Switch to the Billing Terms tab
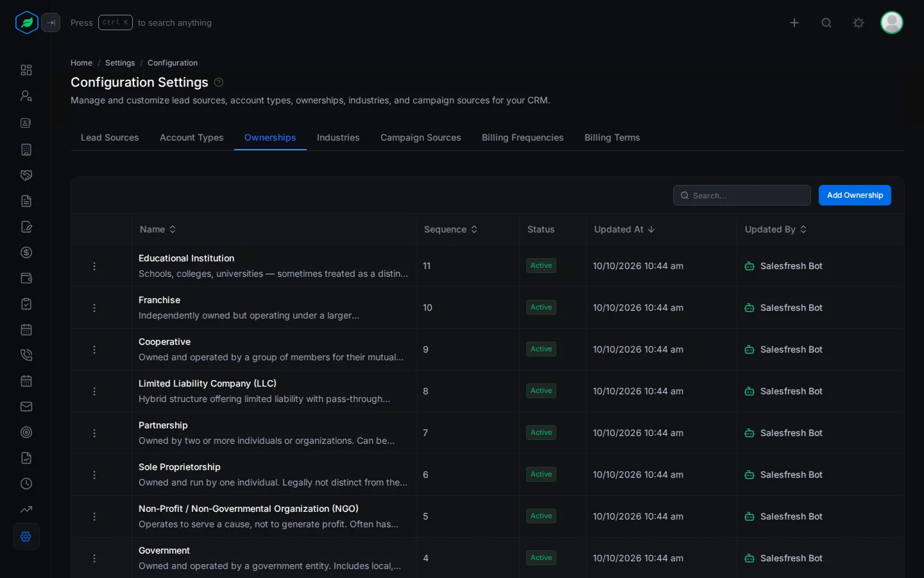This screenshot has width=924, height=578. [612, 137]
